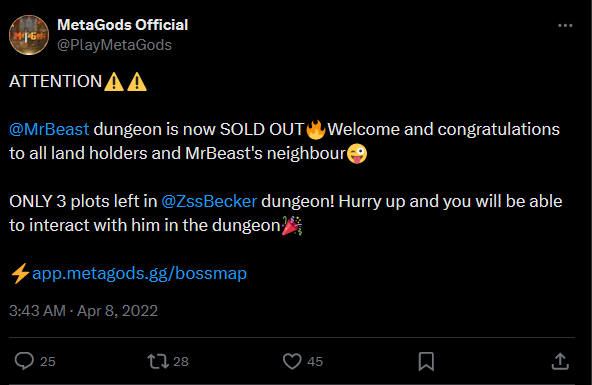Repost the tweet with the retweet icon
Screen dimensions: 592x385
pyautogui.click(x=158, y=361)
